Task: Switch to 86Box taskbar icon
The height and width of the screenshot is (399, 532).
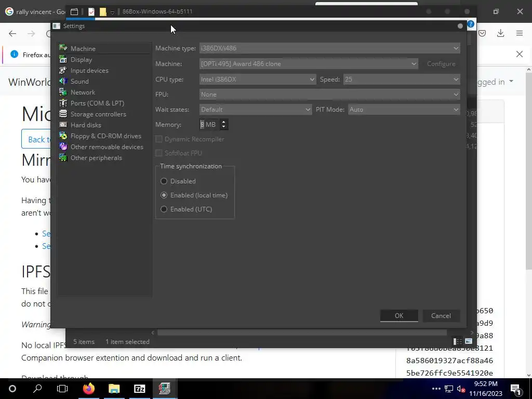Action: (x=165, y=389)
